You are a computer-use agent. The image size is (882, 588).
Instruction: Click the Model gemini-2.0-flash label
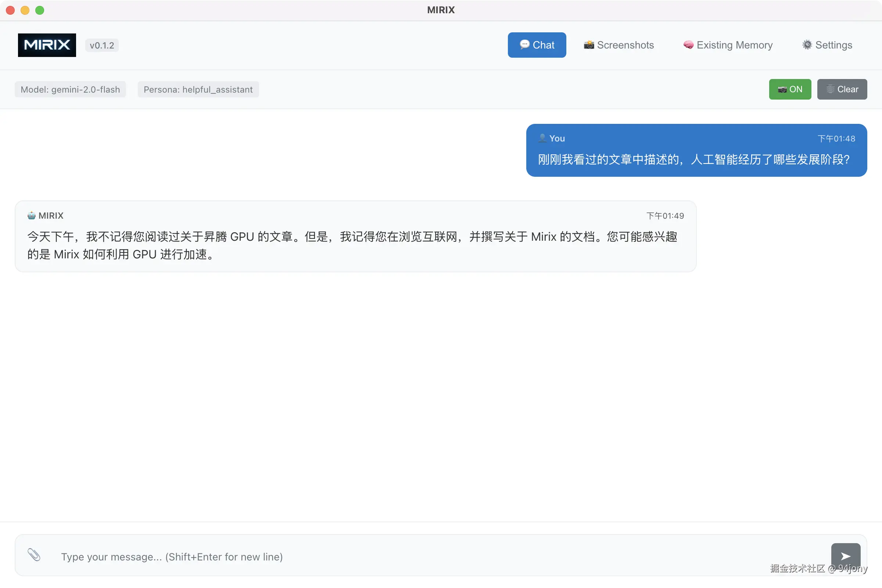point(70,90)
